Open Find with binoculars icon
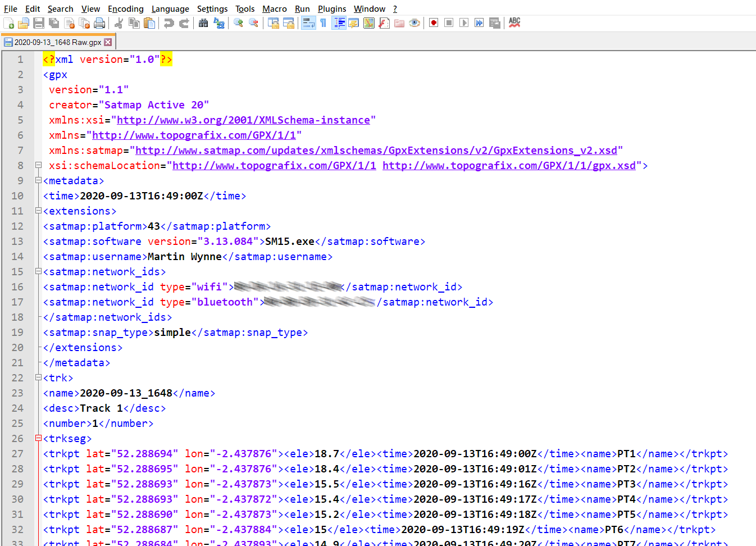756x546 pixels. point(203,23)
